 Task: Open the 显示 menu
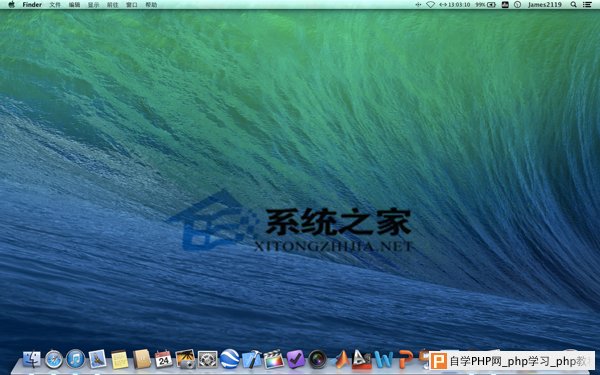tap(93, 5)
